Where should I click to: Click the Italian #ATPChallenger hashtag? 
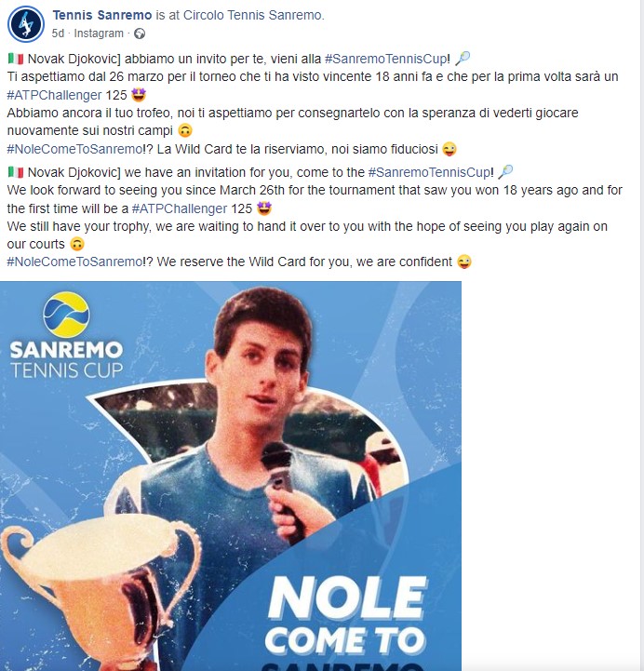54,95
